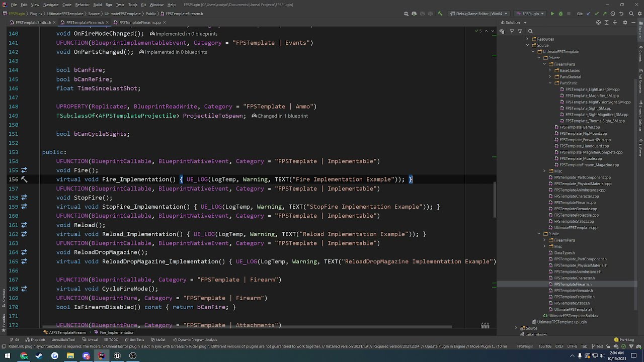Open FPSPlugin run configuration dropdown
Screen dimensions: 644x362
pyautogui.click(x=530, y=14)
